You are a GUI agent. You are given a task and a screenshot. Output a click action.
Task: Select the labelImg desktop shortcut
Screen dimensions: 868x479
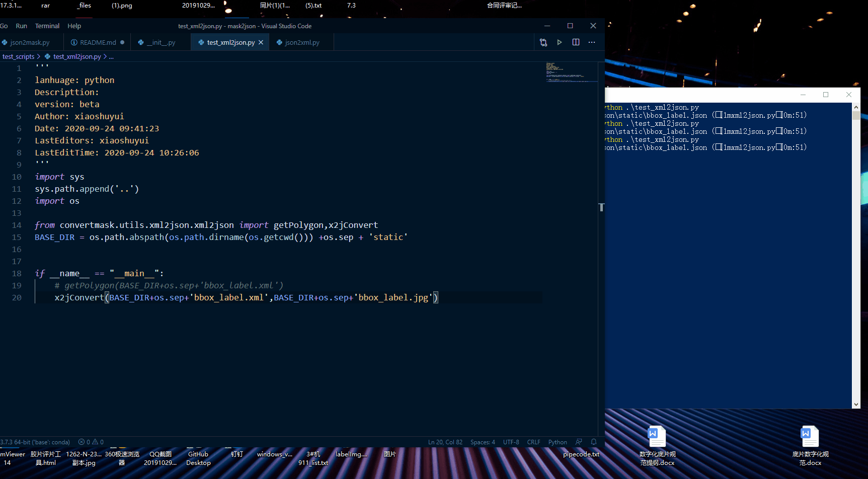(351, 454)
